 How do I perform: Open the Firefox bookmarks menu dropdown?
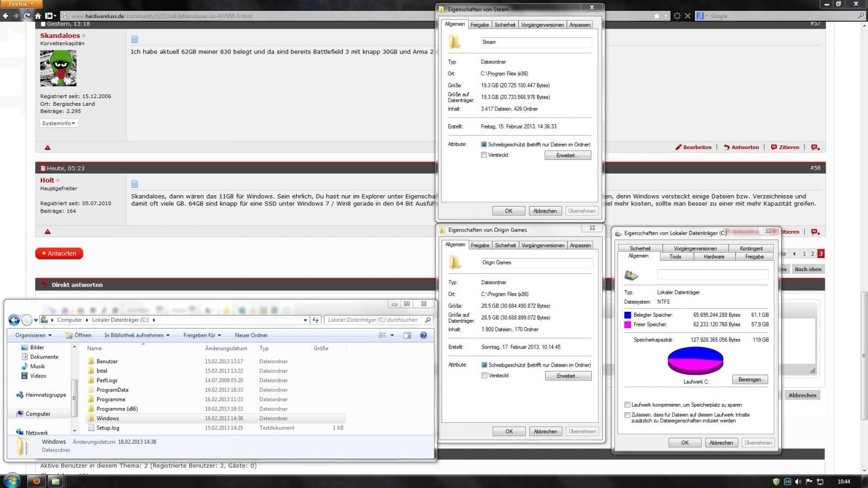click(50, 16)
